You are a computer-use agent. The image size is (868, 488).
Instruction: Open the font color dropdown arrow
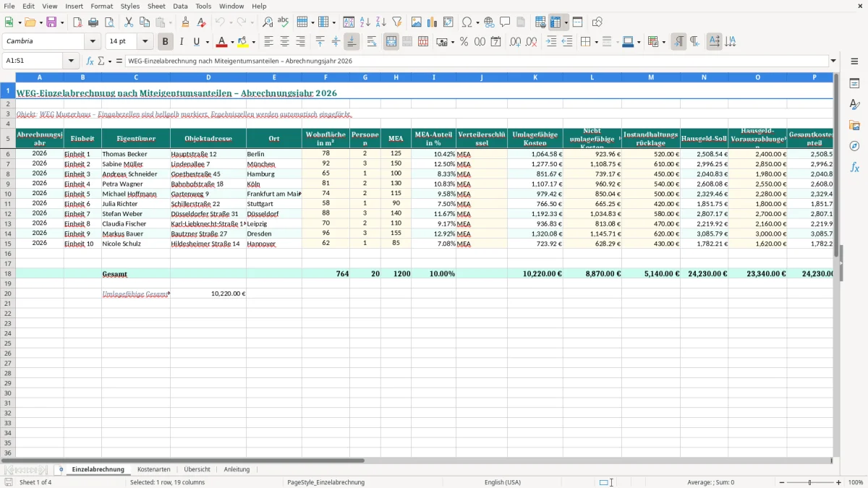(x=232, y=42)
